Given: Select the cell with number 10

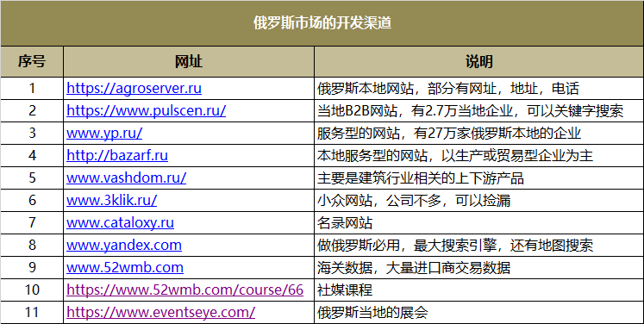Looking at the screenshot, I should [x=32, y=290].
